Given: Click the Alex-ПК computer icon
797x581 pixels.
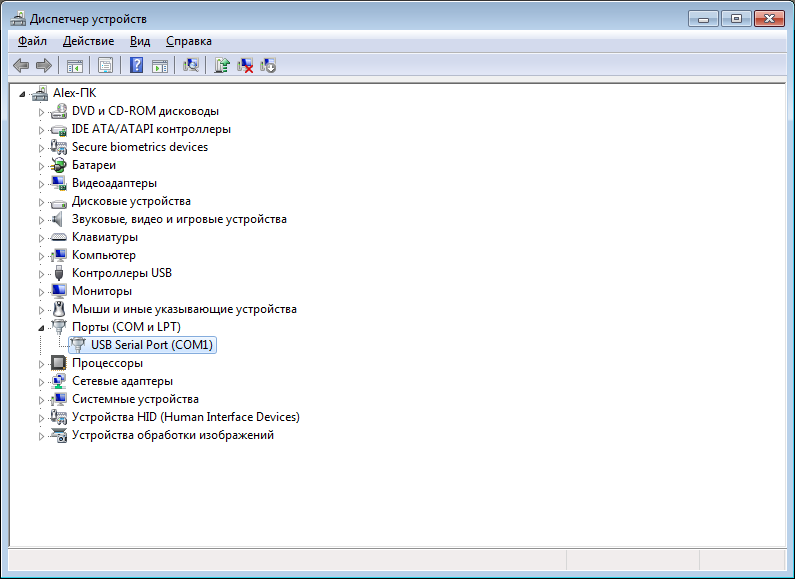Looking at the screenshot, I should (x=40, y=93).
